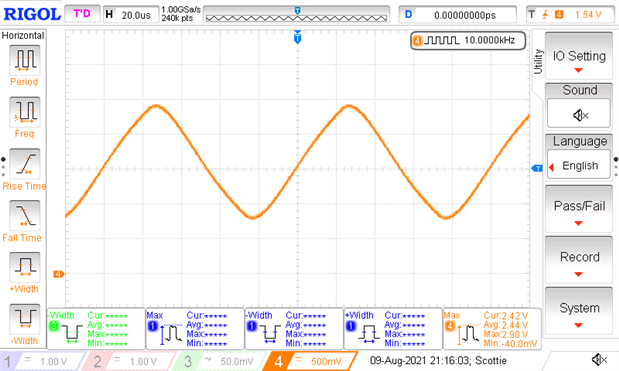The width and height of the screenshot is (619, 371).
Task: Click the trigger level marker at right grid edge
Action: 537,169
